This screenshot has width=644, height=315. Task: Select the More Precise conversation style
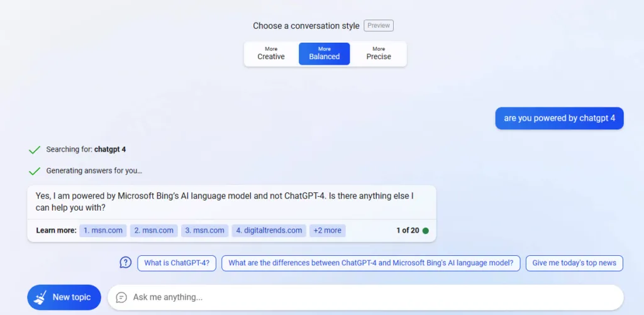point(379,53)
